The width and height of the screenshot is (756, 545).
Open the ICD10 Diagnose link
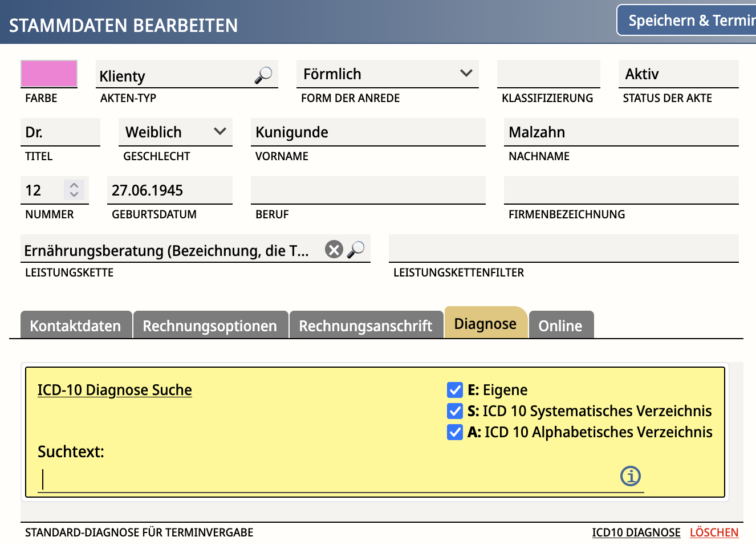click(x=636, y=532)
